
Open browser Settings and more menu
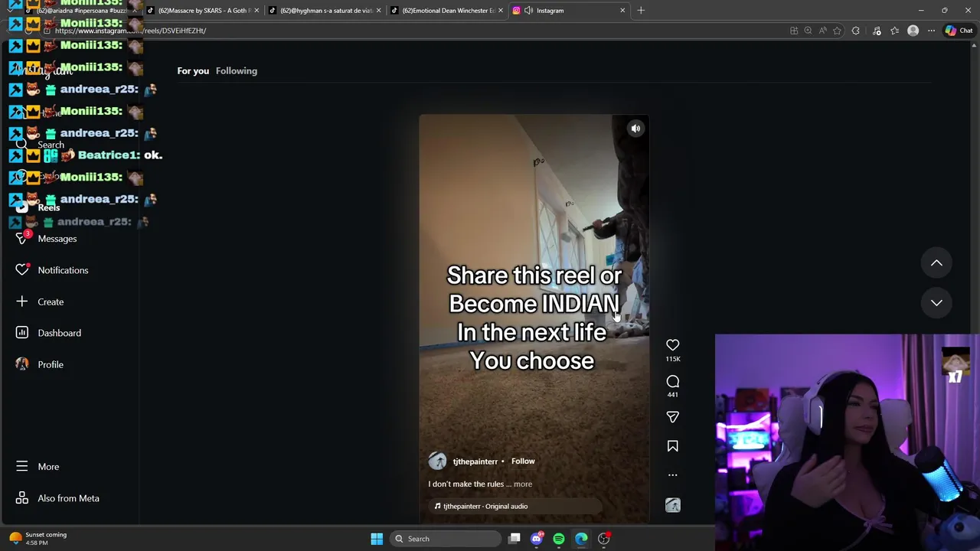931,31
